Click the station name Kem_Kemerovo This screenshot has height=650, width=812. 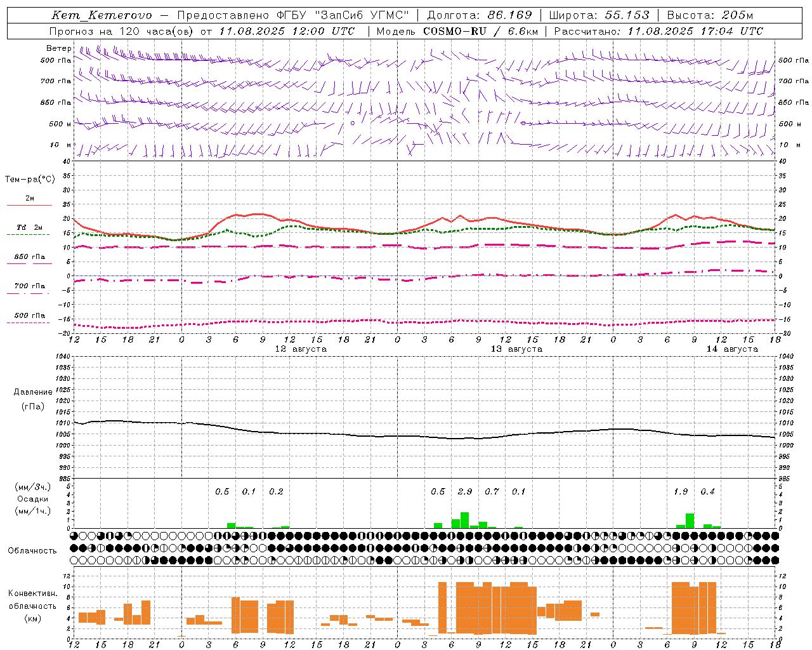coord(102,15)
